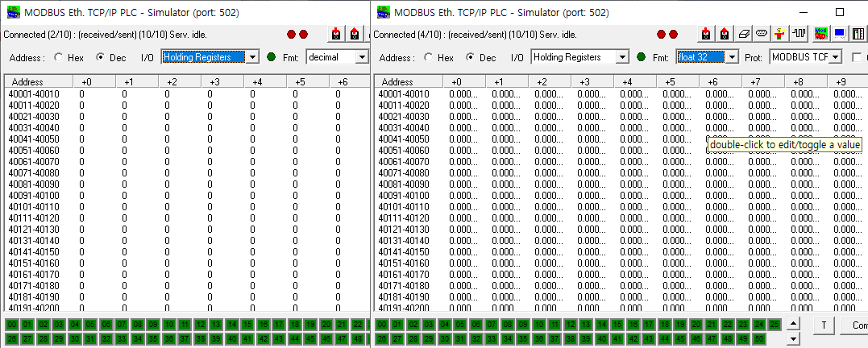The height and width of the screenshot is (348, 868).
Task: Click the rack panel icon at toolbar end
Action: click(x=858, y=35)
